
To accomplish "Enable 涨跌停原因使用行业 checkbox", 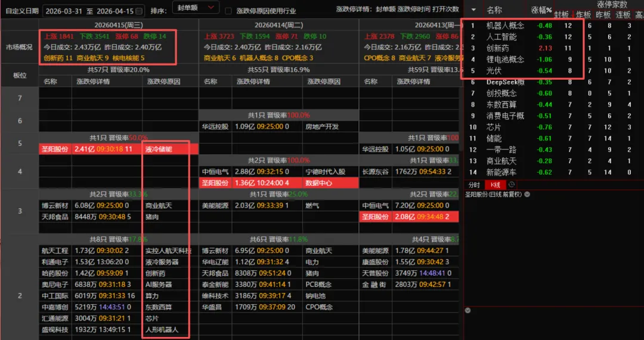I will [229, 11].
